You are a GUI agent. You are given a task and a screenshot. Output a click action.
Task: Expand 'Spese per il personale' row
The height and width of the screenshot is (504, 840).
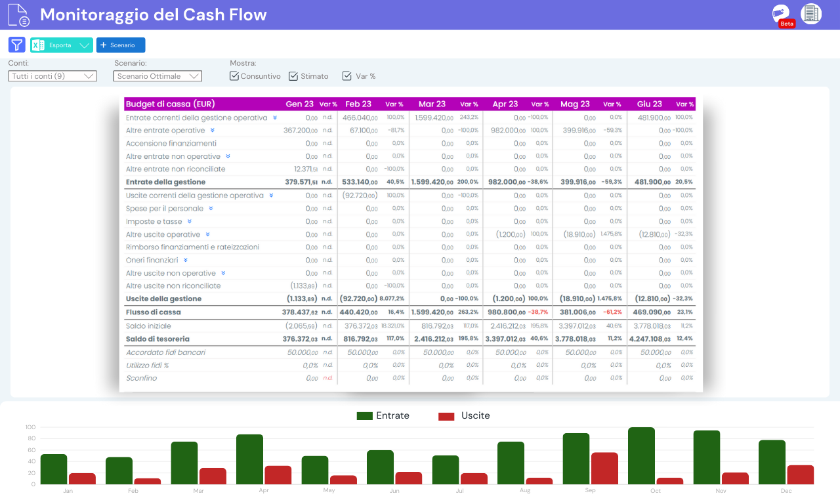(x=211, y=209)
